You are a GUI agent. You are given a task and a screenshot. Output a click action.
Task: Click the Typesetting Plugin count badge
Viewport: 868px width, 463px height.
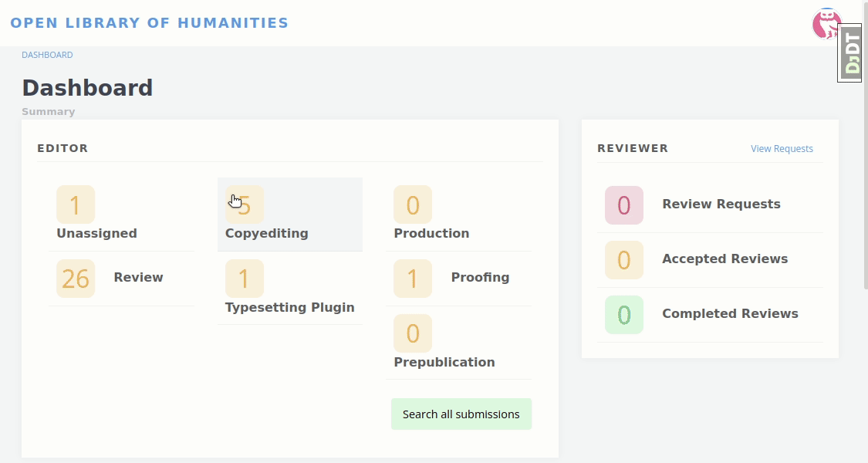coord(245,279)
